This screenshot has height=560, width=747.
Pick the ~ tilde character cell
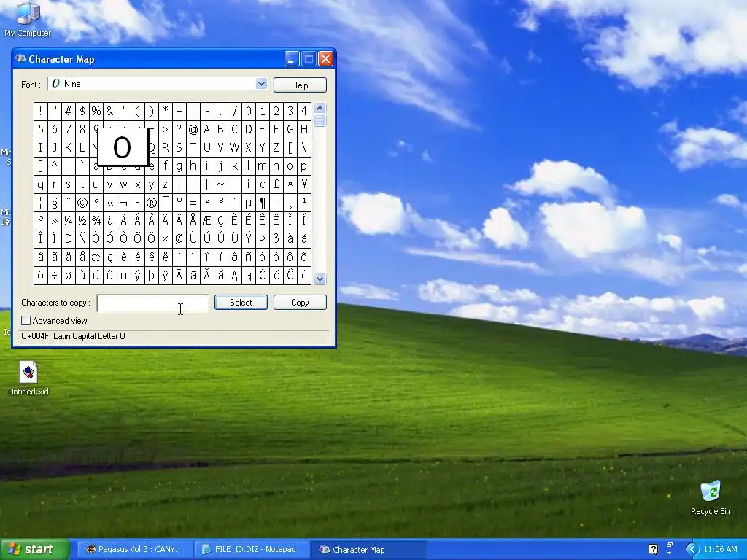(220, 184)
